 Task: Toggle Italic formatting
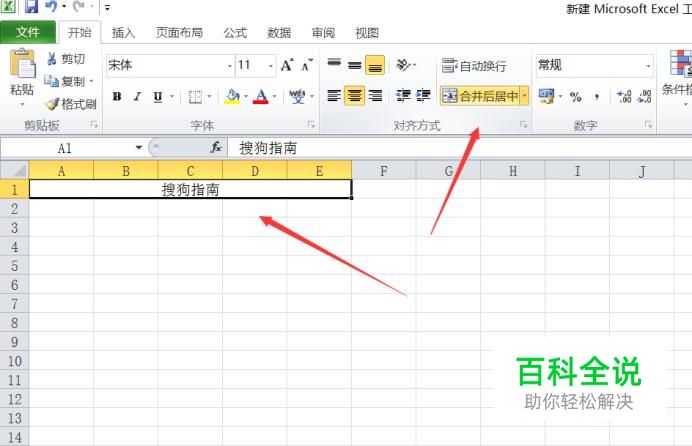click(137, 96)
